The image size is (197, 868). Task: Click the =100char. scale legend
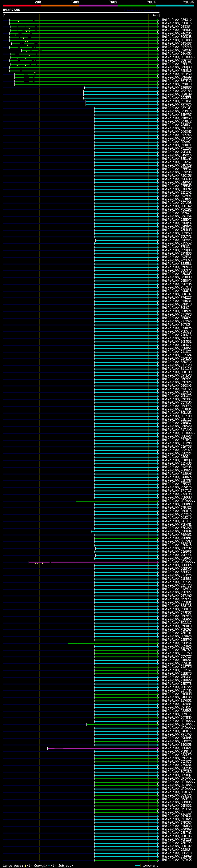click(x=146, y=866)
